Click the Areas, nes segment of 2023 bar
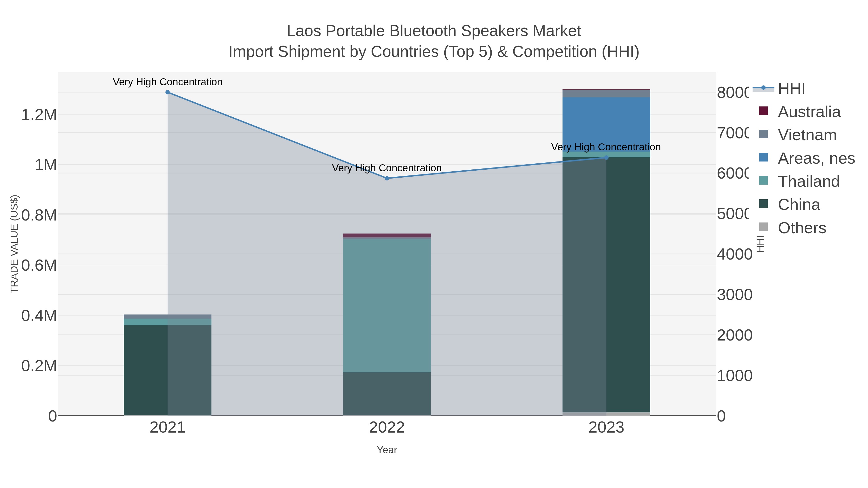This screenshot has width=868, height=488. (606, 124)
